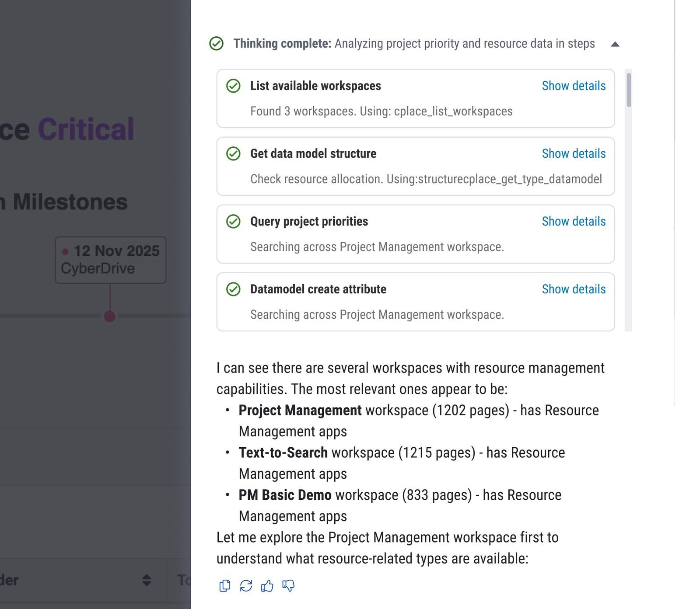Collapse the Thinking complete steps panel
The width and height of the screenshot is (700, 609).
(615, 44)
